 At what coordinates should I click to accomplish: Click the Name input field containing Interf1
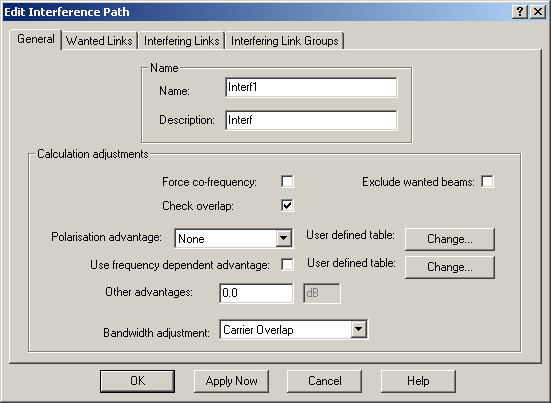pos(311,87)
